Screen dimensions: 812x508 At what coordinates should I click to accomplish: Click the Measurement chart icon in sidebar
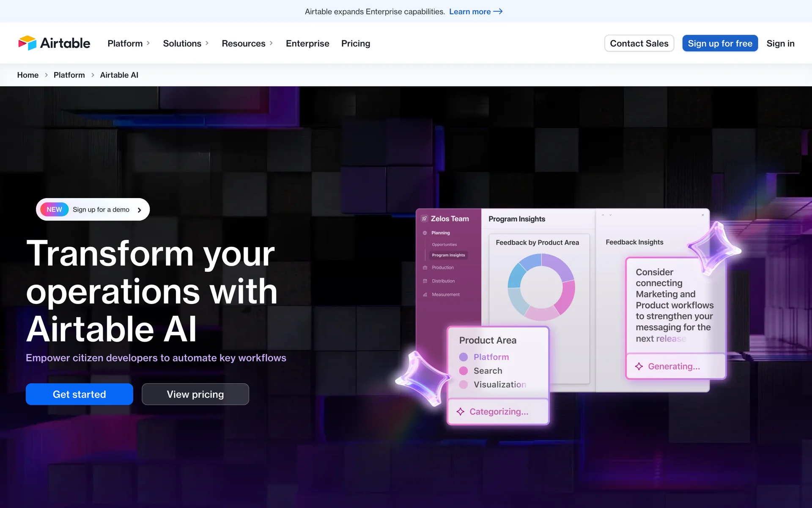[425, 295]
